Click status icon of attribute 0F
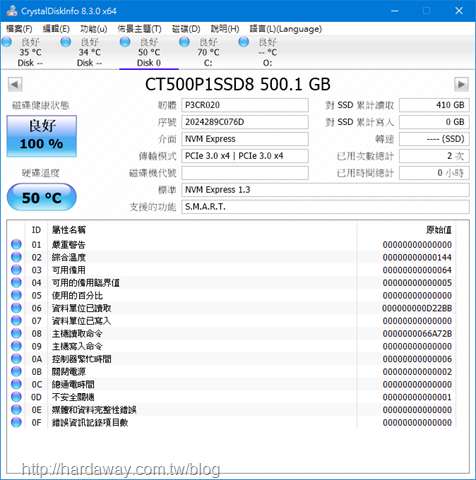476x480 pixels. pos(16,422)
